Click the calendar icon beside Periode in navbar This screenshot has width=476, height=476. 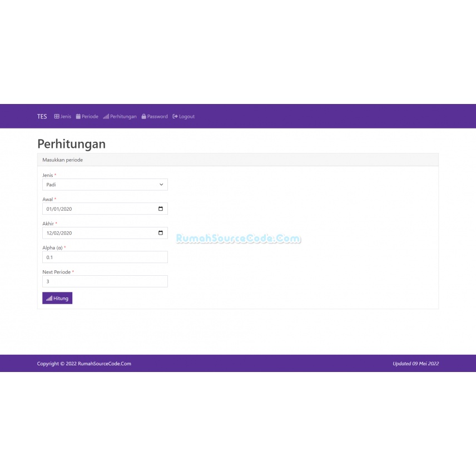click(78, 117)
